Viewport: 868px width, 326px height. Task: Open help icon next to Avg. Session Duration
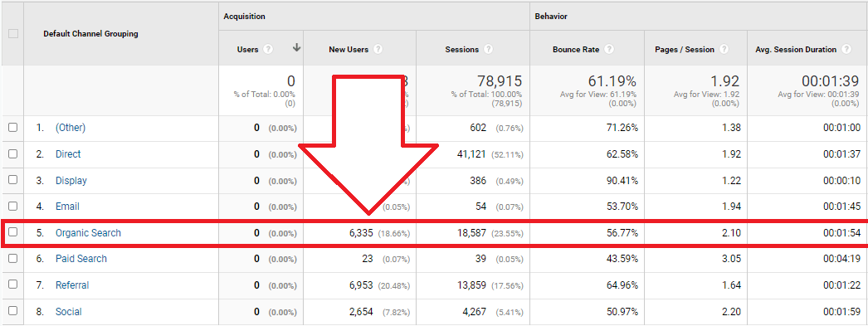pos(846,49)
